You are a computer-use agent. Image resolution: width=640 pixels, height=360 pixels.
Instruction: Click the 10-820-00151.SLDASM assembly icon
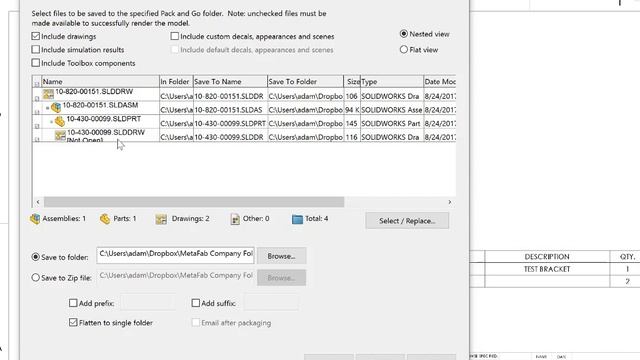tap(56, 108)
